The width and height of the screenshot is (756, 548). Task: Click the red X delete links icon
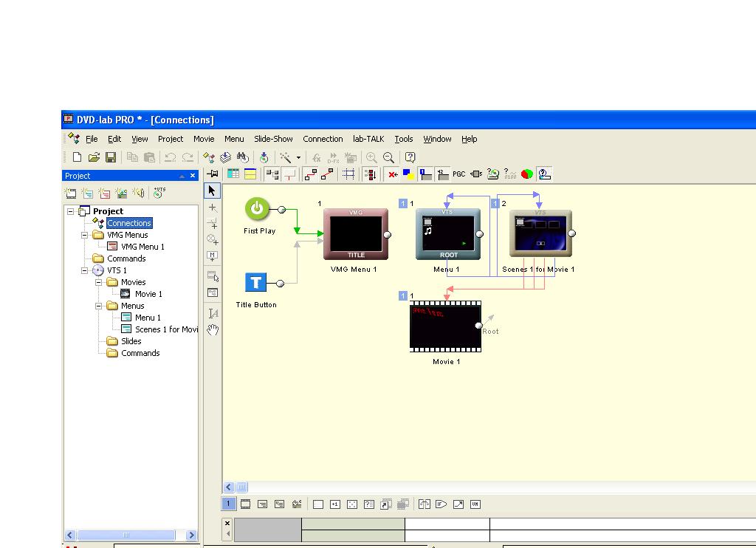point(393,174)
